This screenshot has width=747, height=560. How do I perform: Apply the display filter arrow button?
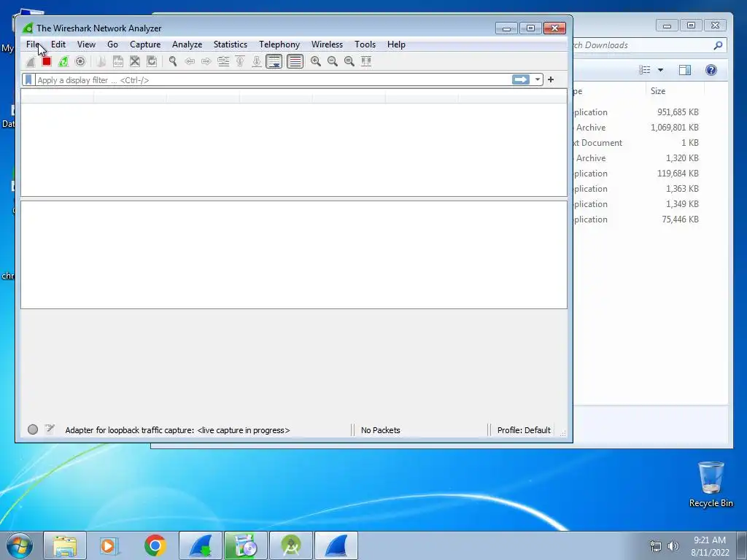pyautogui.click(x=521, y=79)
